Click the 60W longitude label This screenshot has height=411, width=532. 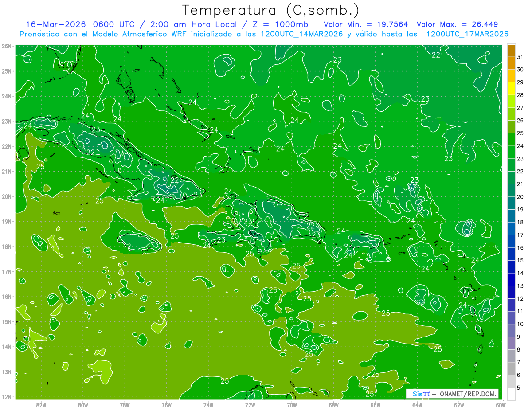click(x=501, y=405)
